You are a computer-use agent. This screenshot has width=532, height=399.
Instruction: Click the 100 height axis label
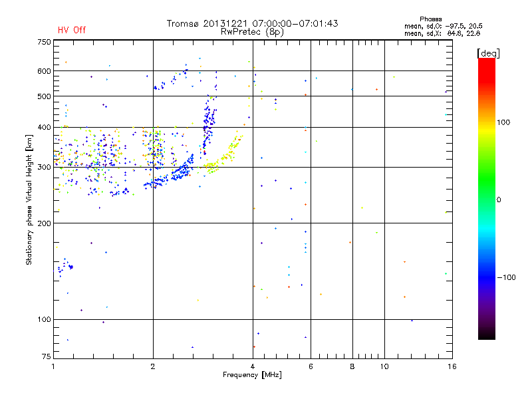click(x=44, y=319)
